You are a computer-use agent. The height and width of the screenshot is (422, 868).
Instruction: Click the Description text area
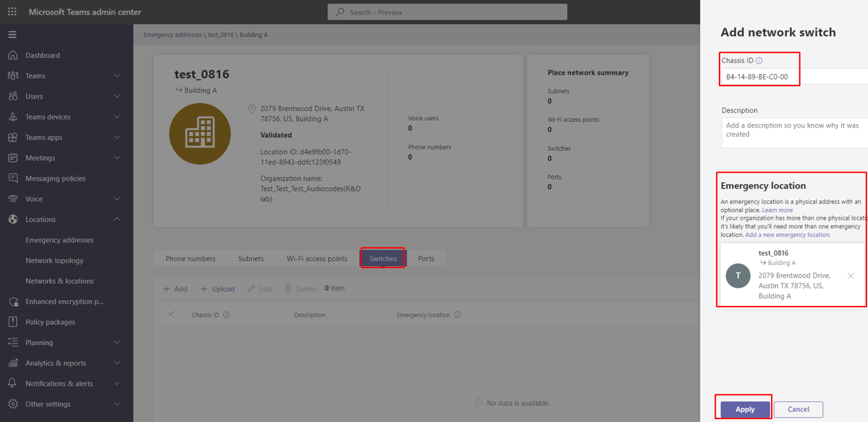(x=794, y=133)
